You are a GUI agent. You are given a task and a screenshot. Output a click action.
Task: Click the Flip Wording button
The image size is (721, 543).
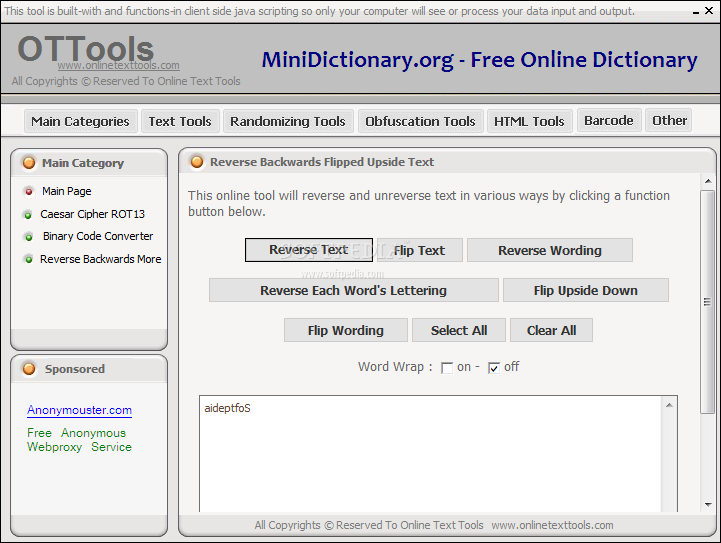pos(346,330)
